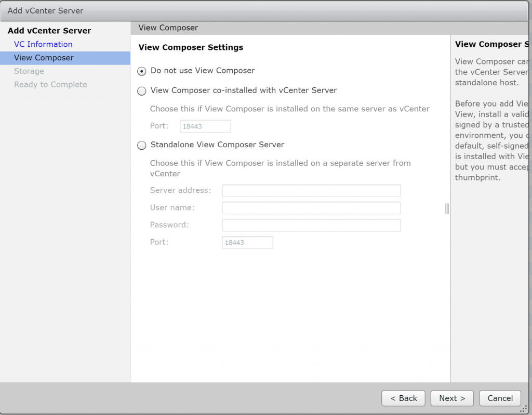
Task: Navigate to the VC Information step
Action: pos(43,44)
